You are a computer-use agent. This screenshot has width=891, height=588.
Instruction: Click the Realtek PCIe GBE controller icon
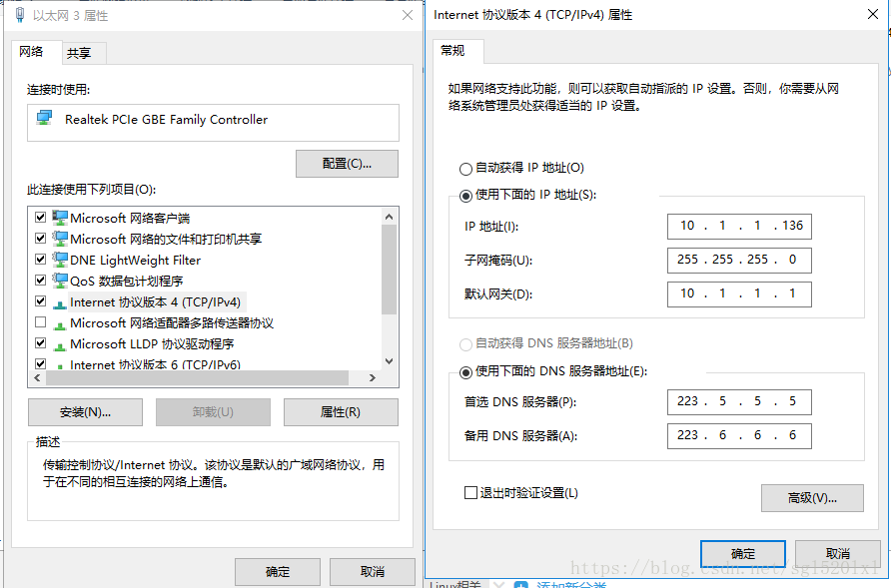click(44, 118)
